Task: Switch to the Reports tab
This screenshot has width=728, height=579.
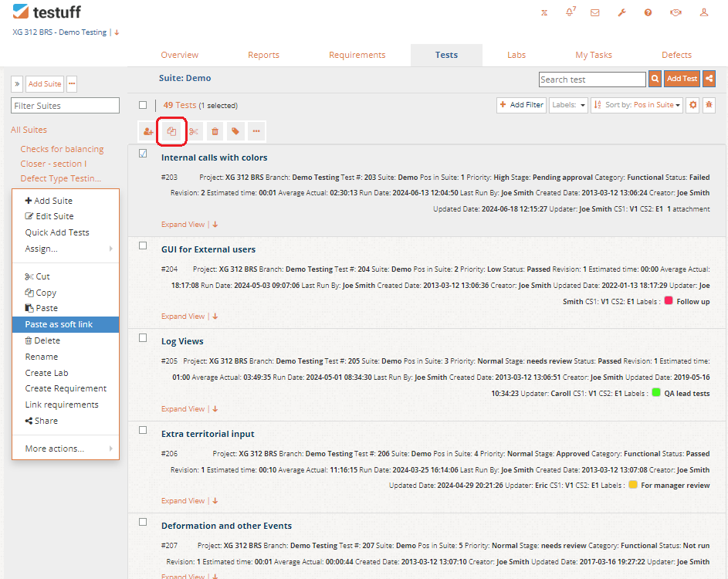Action: (263, 55)
